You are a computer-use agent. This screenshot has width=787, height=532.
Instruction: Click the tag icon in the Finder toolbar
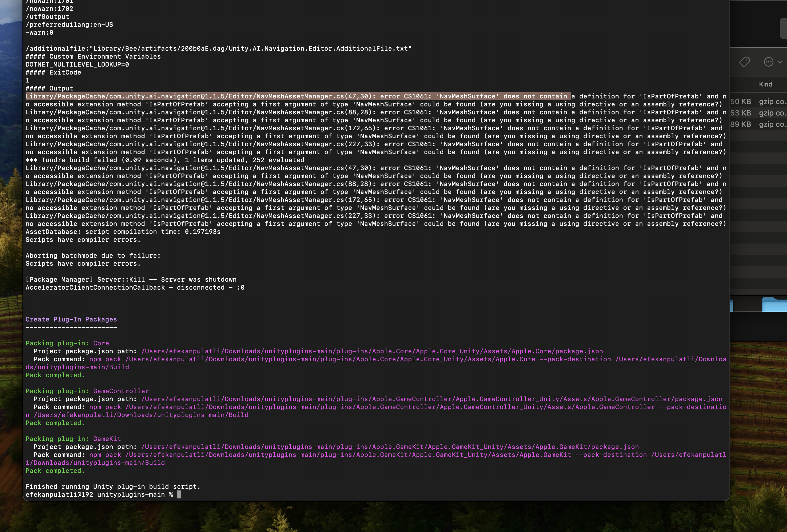(x=744, y=62)
